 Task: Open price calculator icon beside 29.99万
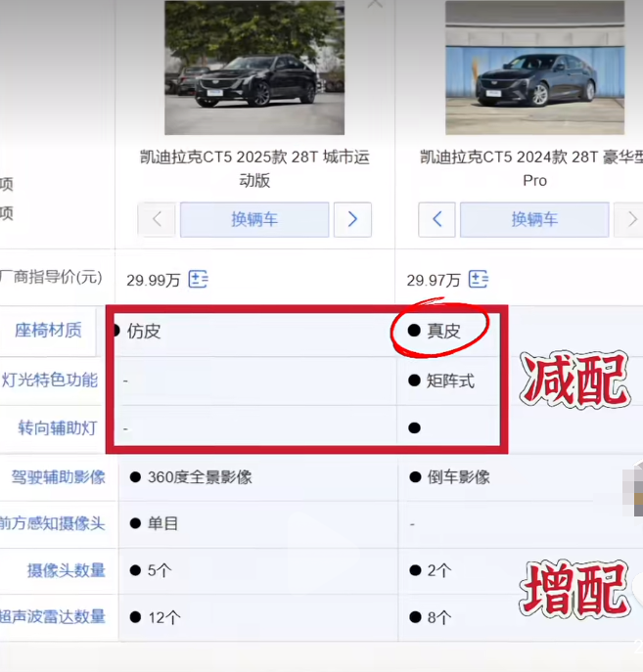coord(199,279)
